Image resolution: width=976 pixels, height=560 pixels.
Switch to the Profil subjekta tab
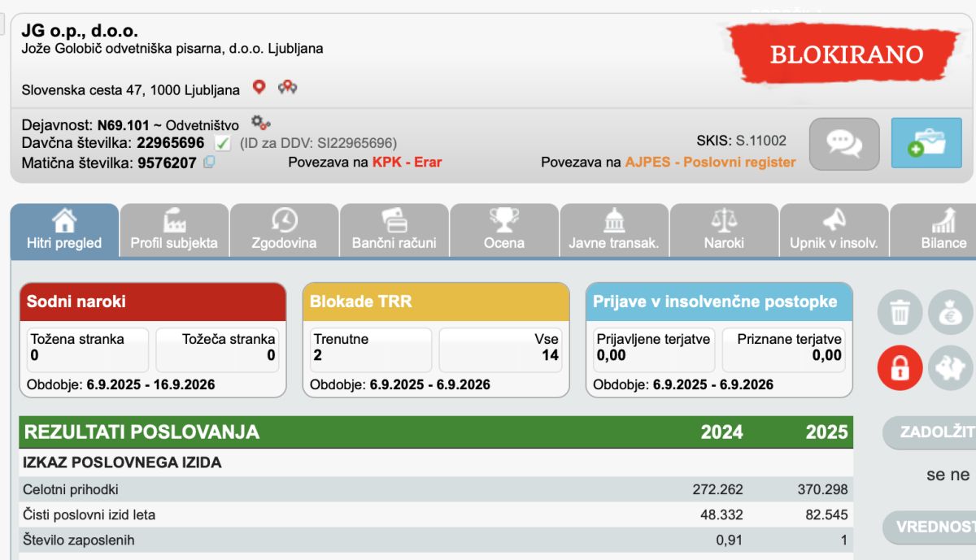[174, 231]
